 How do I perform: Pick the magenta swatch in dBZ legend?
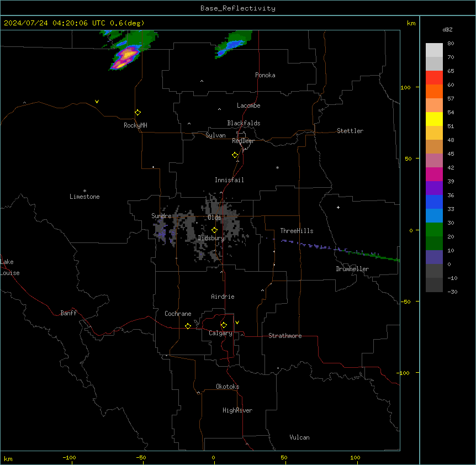(x=434, y=174)
